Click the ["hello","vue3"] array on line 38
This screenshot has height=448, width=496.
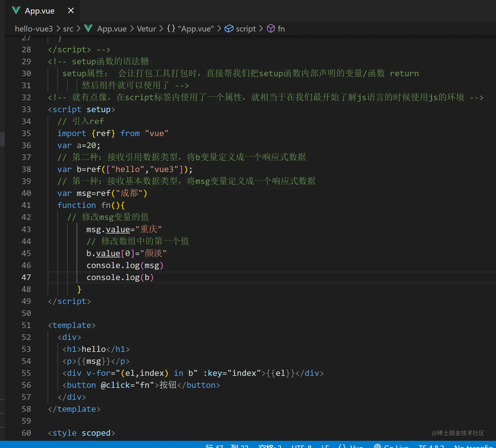tap(145, 169)
